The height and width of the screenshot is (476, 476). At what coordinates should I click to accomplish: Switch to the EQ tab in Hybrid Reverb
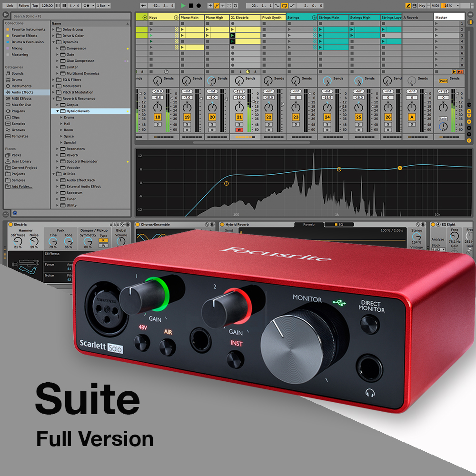pyautogui.click(x=339, y=225)
